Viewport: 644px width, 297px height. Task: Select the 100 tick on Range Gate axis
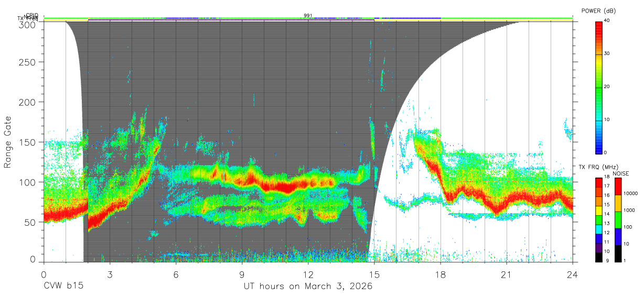click(x=28, y=182)
